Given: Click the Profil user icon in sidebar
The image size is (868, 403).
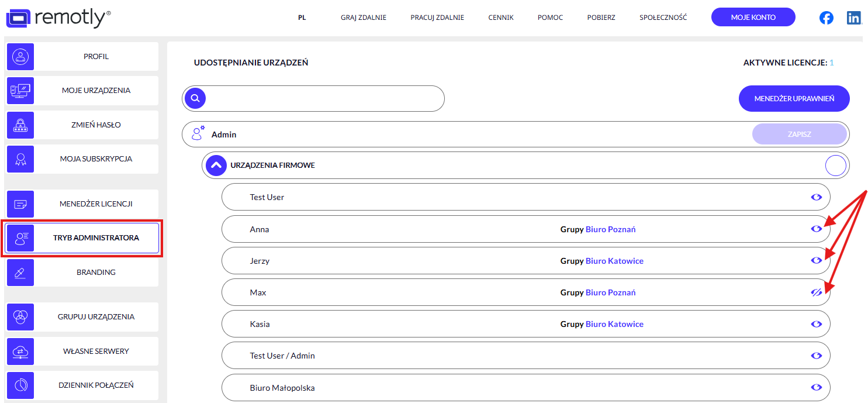Looking at the screenshot, I should tap(20, 57).
